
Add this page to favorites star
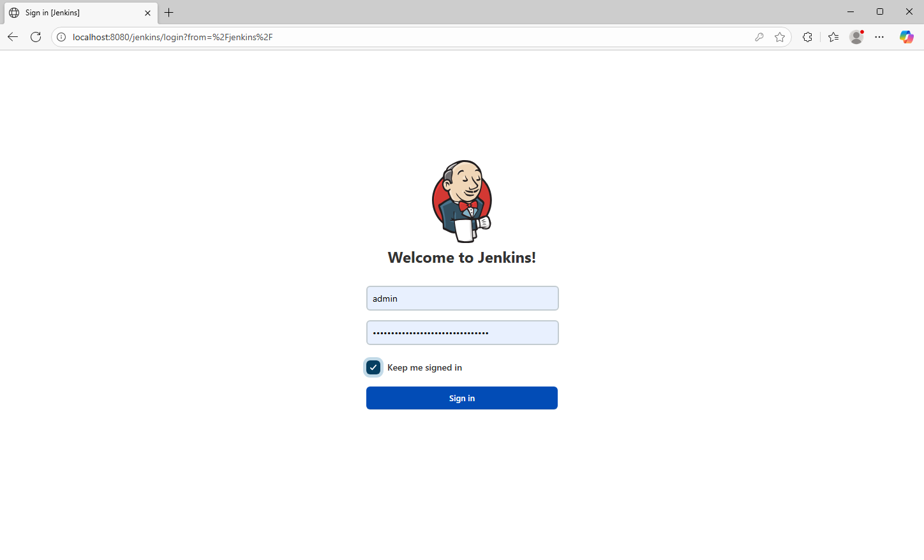tap(780, 37)
